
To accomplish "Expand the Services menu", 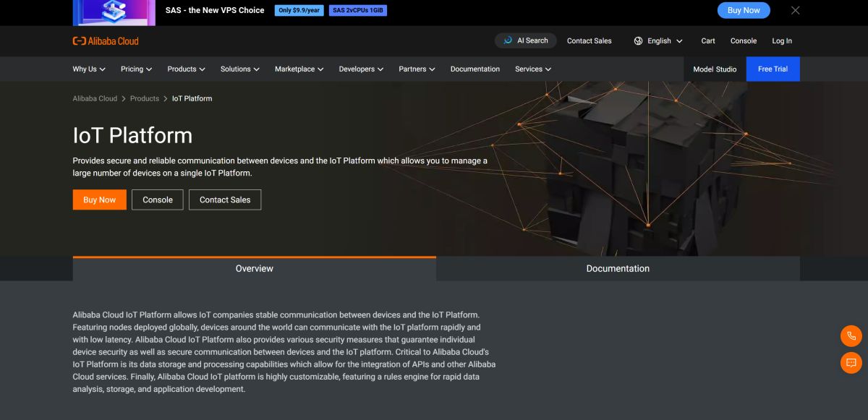I will click(533, 69).
